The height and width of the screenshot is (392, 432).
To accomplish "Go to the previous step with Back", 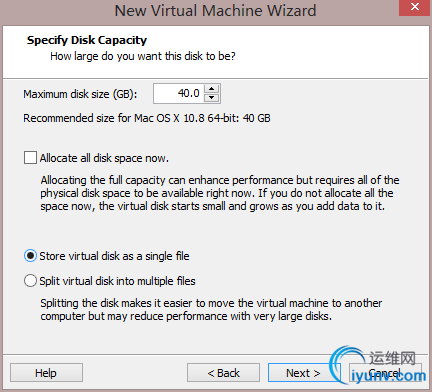I will [x=223, y=373].
